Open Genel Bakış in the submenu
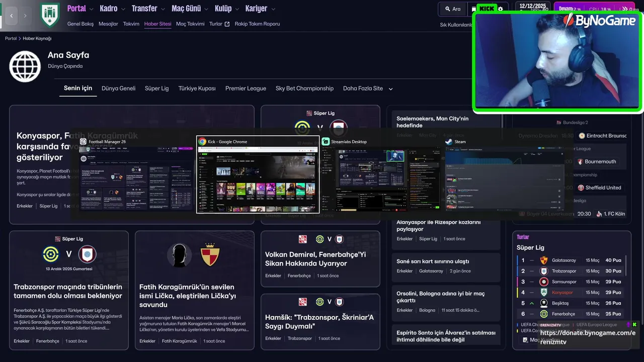 click(80, 24)
